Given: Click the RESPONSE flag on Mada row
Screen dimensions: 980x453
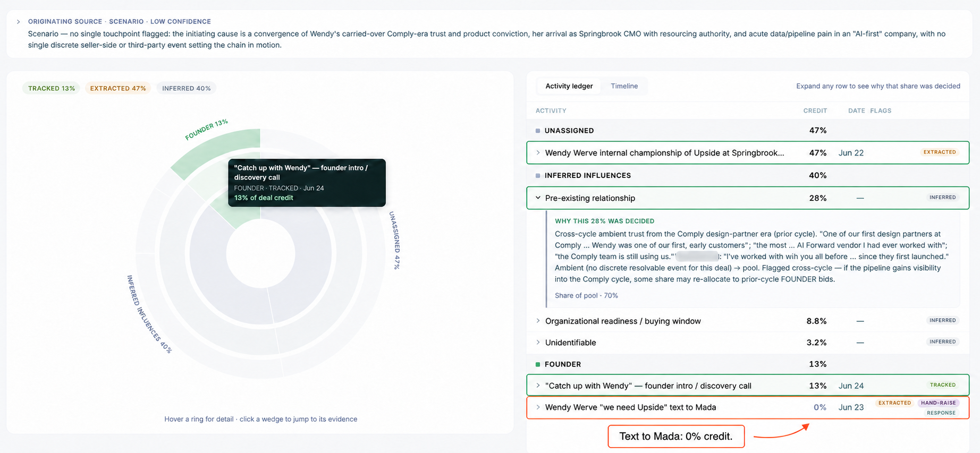Looking at the screenshot, I should pos(941,413).
